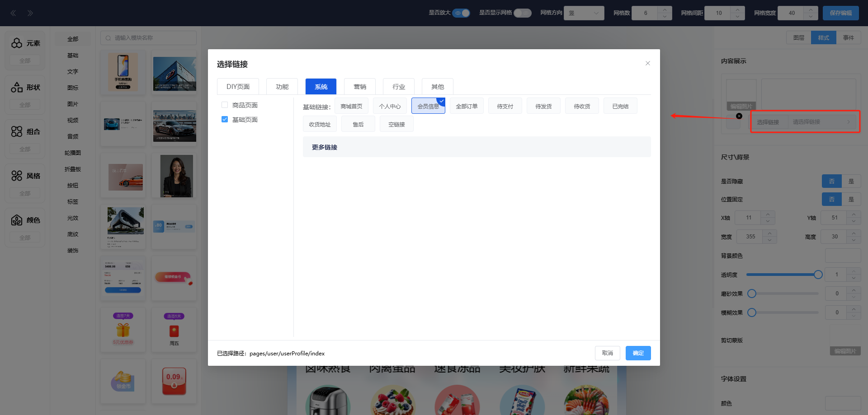Image resolution: width=868 pixels, height=415 pixels.
Task: Switch to the 营销 tab
Action: [360, 87]
